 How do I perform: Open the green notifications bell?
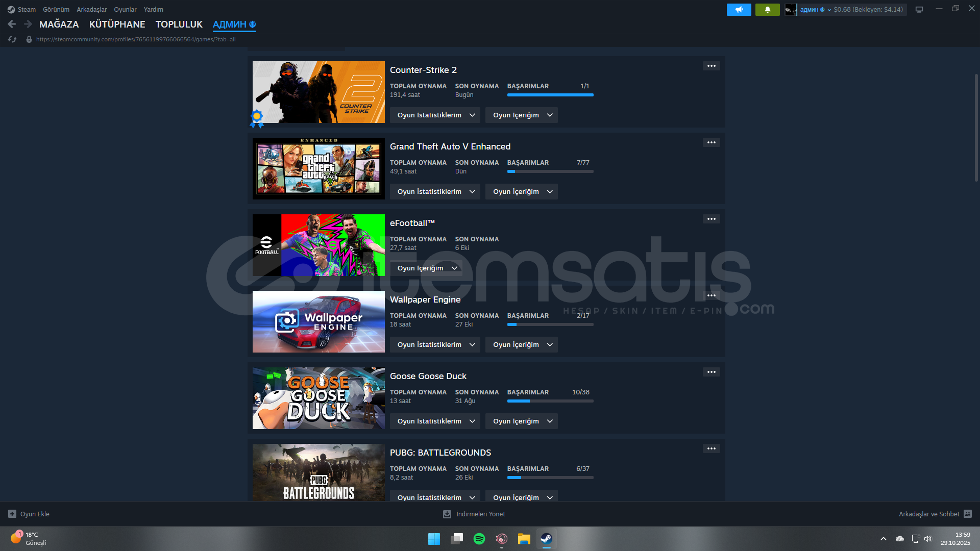(x=767, y=10)
